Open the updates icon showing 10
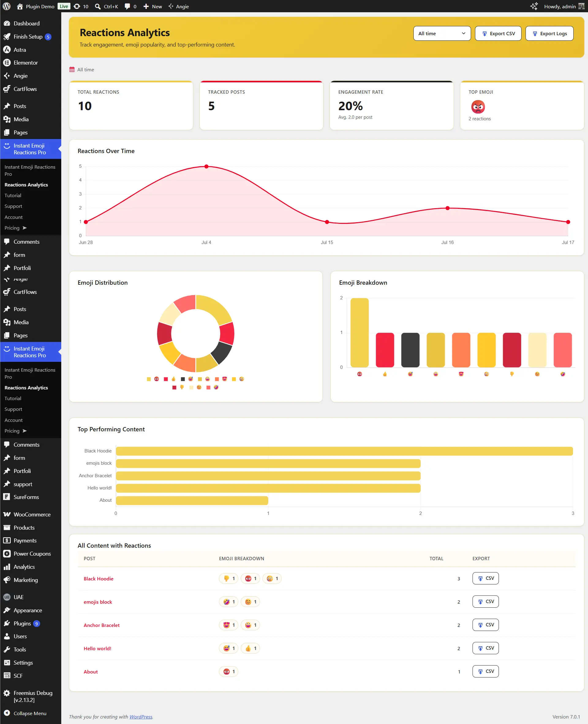Screen dimensions: 588x724 [77, 6]
